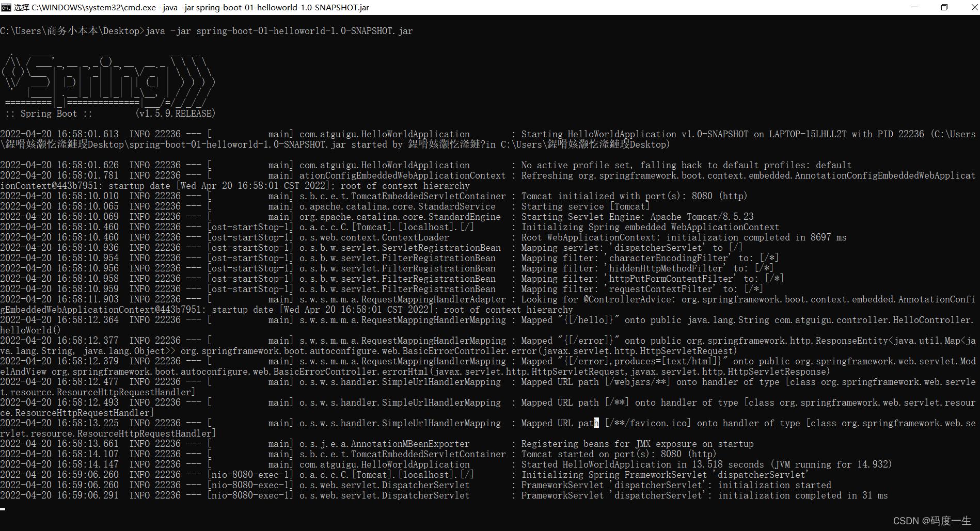
Task: Click 'Mapping servlet: dispatcherServlet' log message
Action: pyautogui.click(x=632, y=248)
